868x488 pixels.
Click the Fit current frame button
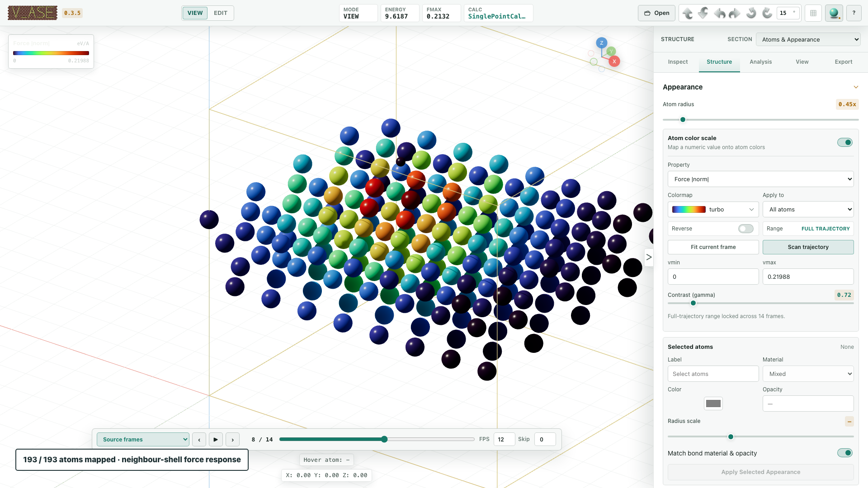pos(713,247)
